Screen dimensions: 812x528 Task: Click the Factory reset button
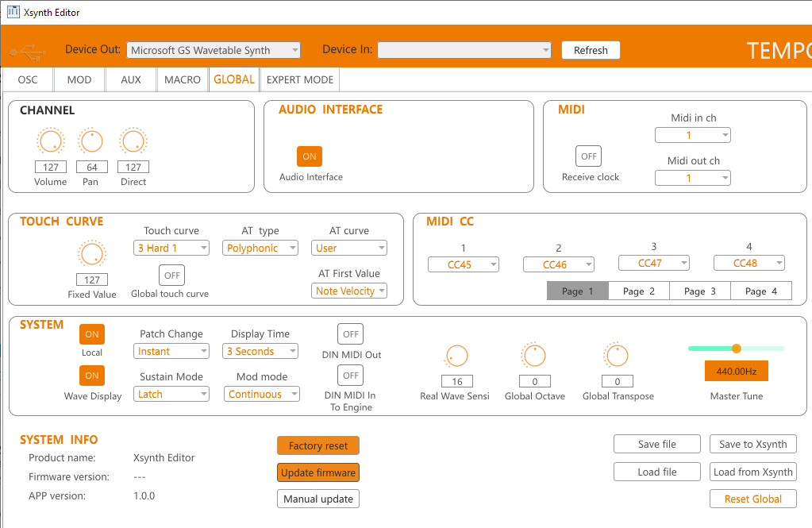tap(318, 445)
